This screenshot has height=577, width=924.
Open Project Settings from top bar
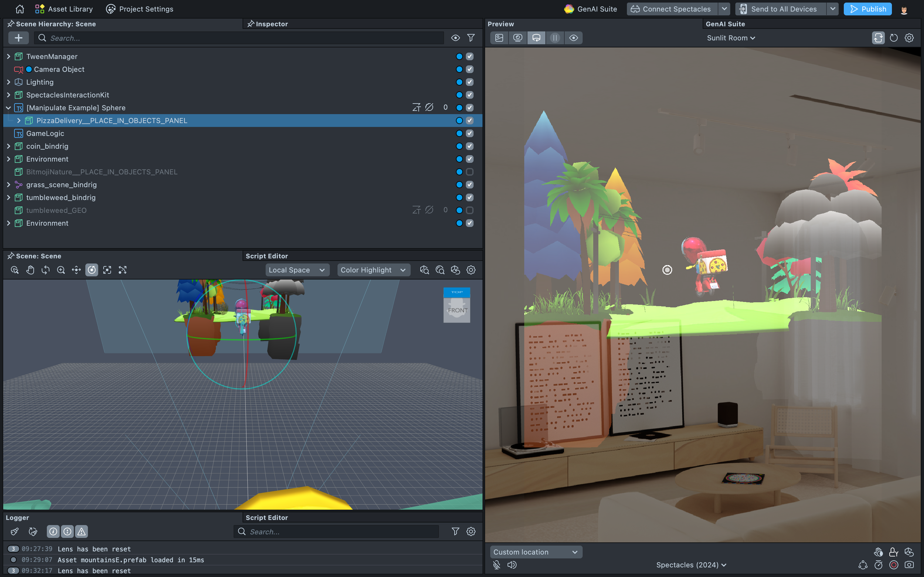point(140,9)
